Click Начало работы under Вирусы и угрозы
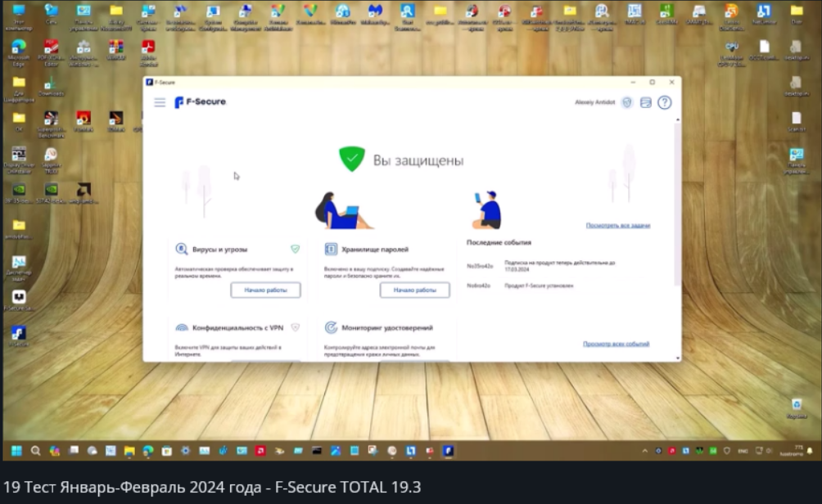This screenshot has width=822, height=504. 266,290
